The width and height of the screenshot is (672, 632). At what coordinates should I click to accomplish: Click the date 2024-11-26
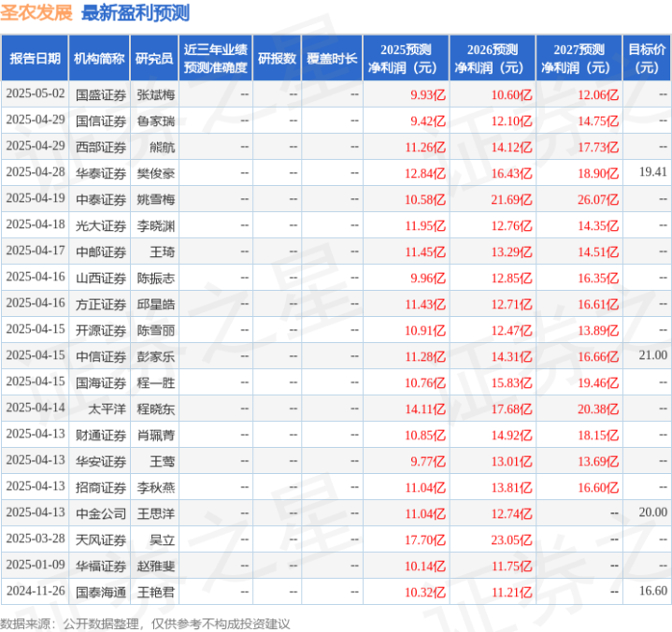click(36, 591)
